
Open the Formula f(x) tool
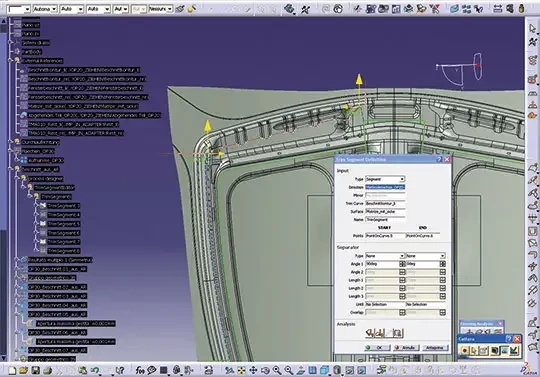[x=140, y=370]
